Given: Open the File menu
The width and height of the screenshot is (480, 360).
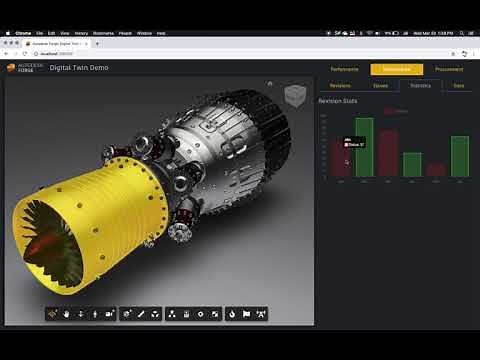Looking at the screenshot, I should [40, 33].
